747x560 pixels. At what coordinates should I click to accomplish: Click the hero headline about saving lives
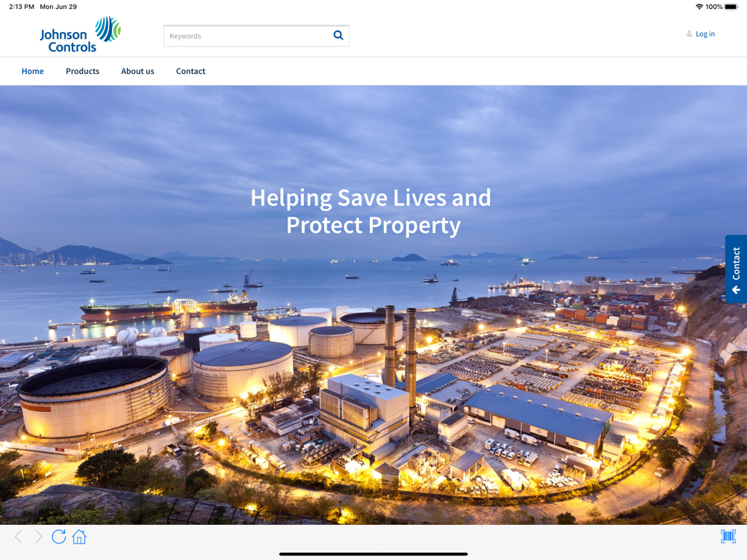(x=371, y=211)
